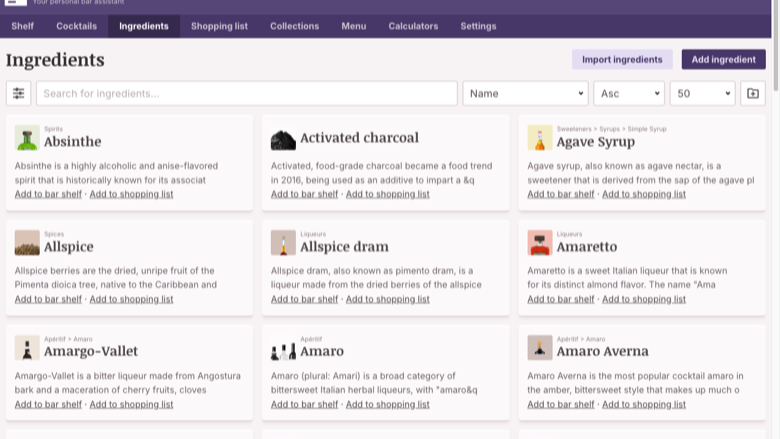Click the Import ingredients button

[622, 59]
